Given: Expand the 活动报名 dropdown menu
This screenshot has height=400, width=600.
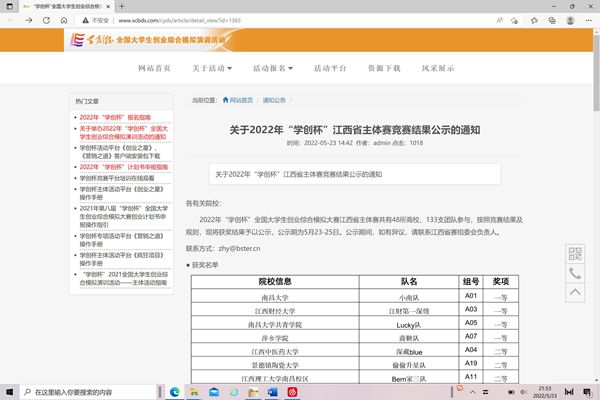Looking at the screenshot, I should pos(273,68).
